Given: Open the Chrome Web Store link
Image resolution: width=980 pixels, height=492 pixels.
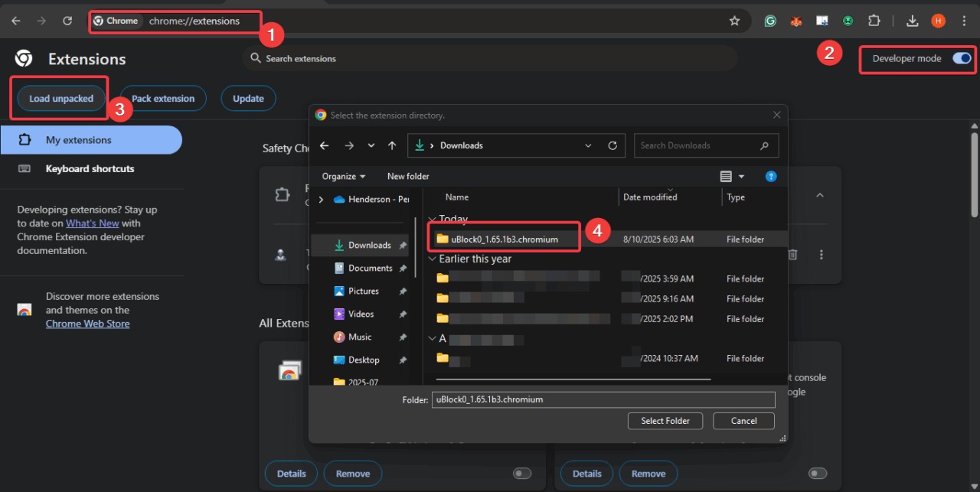Looking at the screenshot, I should [x=87, y=324].
